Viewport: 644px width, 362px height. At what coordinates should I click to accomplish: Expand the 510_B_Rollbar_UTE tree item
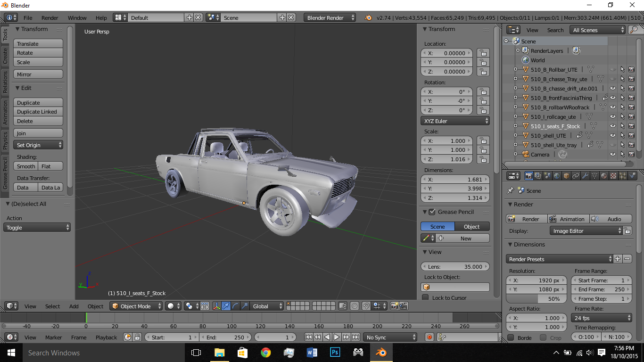(x=515, y=70)
